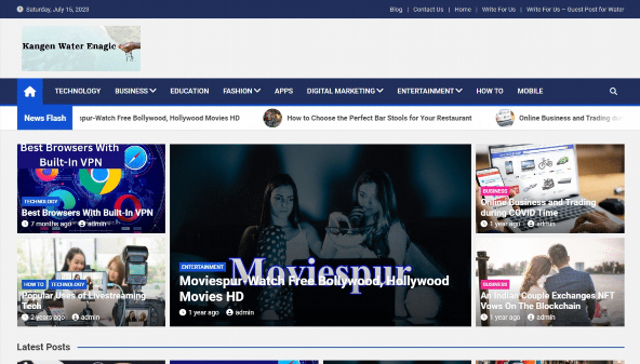
Task: Click admin author icon on Moviespur post
Action: [x=229, y=312]
